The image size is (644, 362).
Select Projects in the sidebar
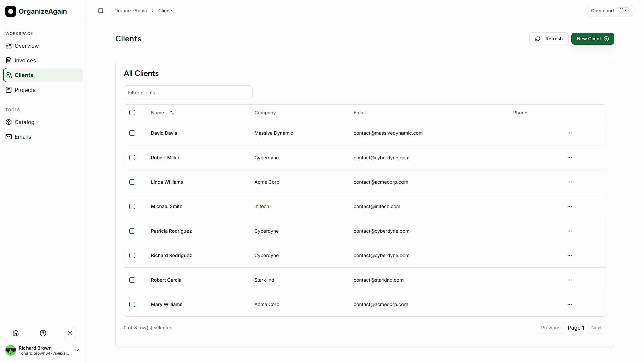click(25, 90)
